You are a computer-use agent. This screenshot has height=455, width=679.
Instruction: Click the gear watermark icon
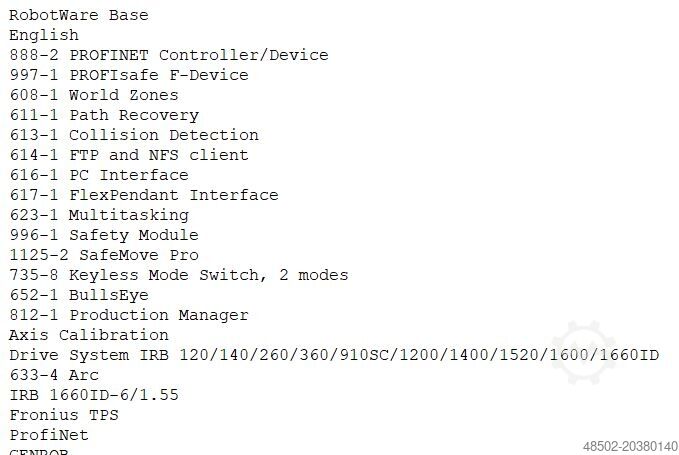[583, 352]
